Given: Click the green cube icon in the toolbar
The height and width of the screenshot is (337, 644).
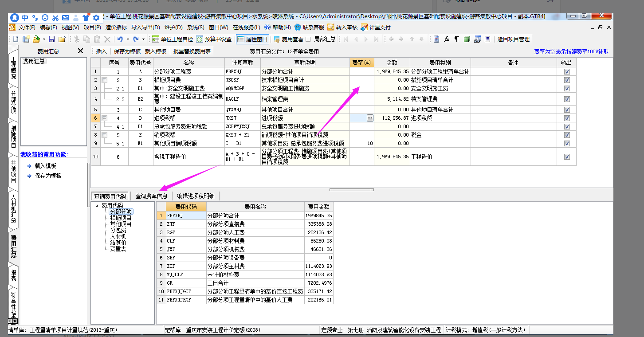Looking at the screenshot, I should click(x=467, y=39).
